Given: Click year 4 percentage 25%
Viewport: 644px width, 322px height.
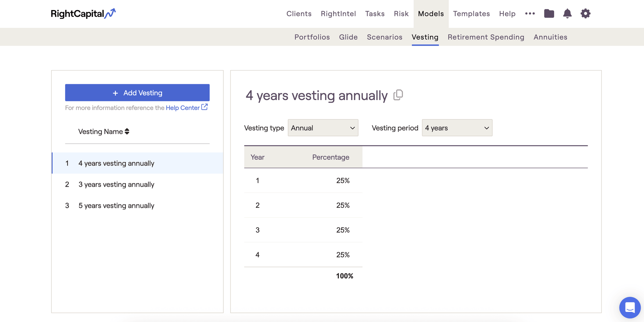Looking at the screenshot, I should [x=343, y=255].
